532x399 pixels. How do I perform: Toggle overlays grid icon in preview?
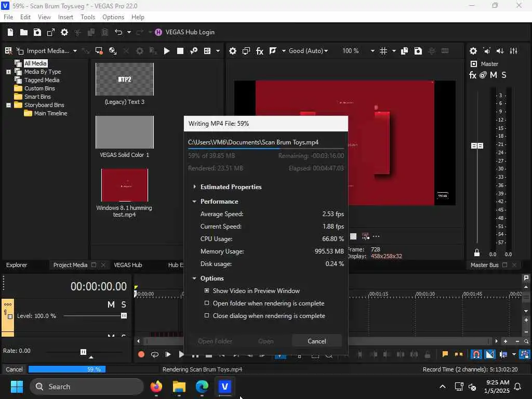(x=383, y=51)
